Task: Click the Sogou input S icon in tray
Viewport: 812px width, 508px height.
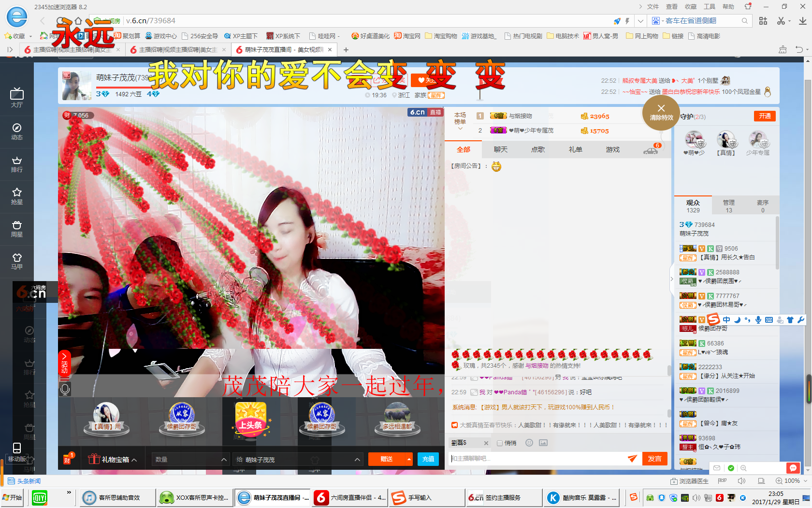Action: 633,497
